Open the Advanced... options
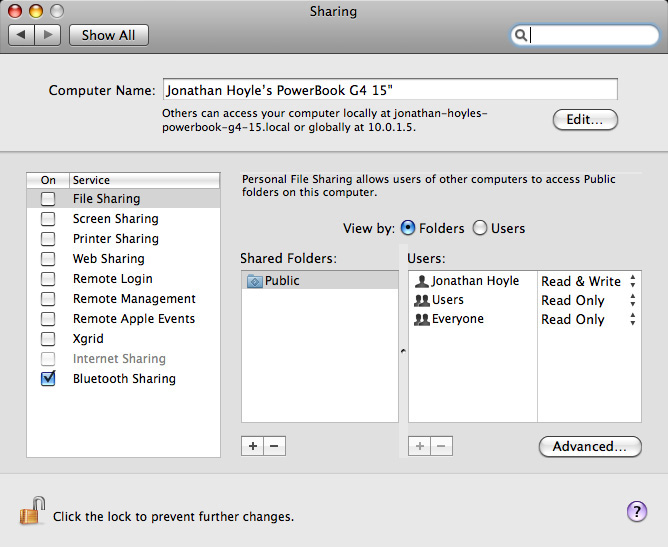Image resolution: width=668 pixels, height=547 pixels. [590, 446]
